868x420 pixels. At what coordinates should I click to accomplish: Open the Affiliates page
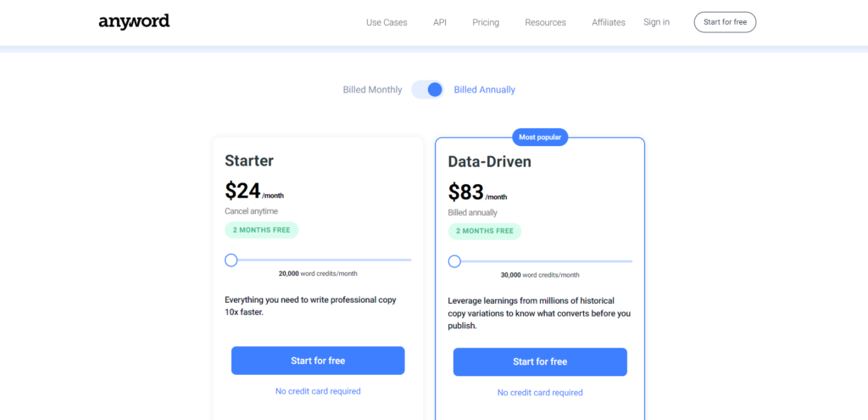click(x=609, y=22)
